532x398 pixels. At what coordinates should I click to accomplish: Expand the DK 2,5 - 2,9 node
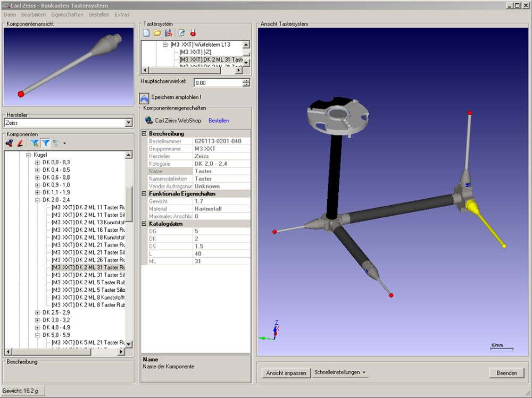pos(37,312)
